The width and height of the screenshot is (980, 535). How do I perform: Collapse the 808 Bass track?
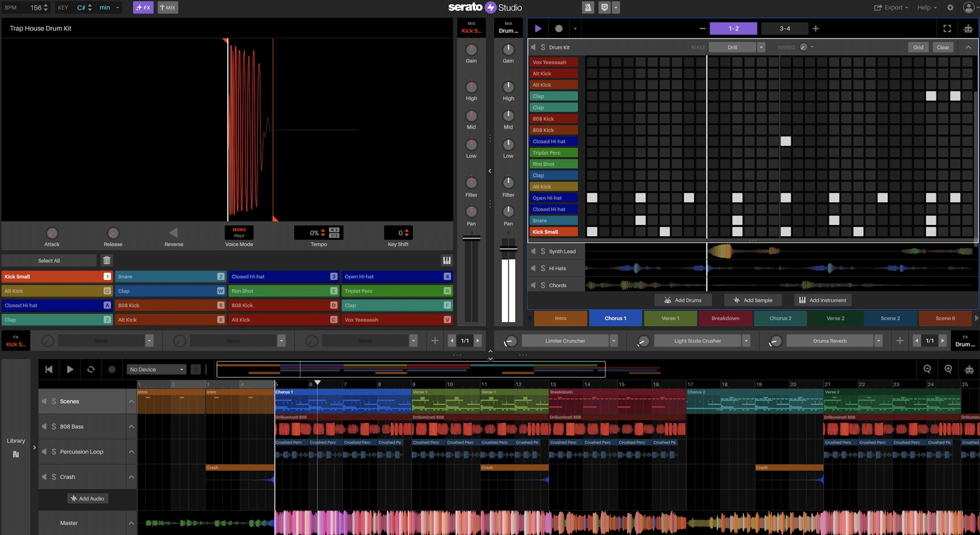[x=131, y=427]
